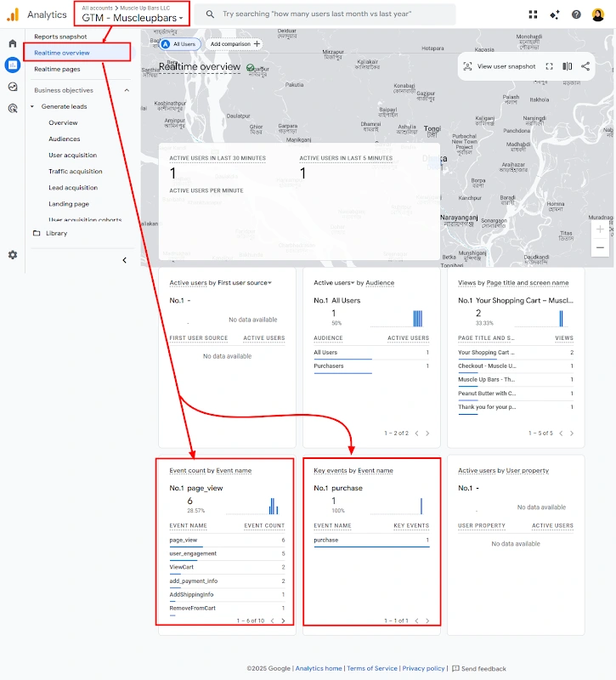Next page arrow in Event count card
Viewport: 616px width, 680px height.
click(283, 620)
